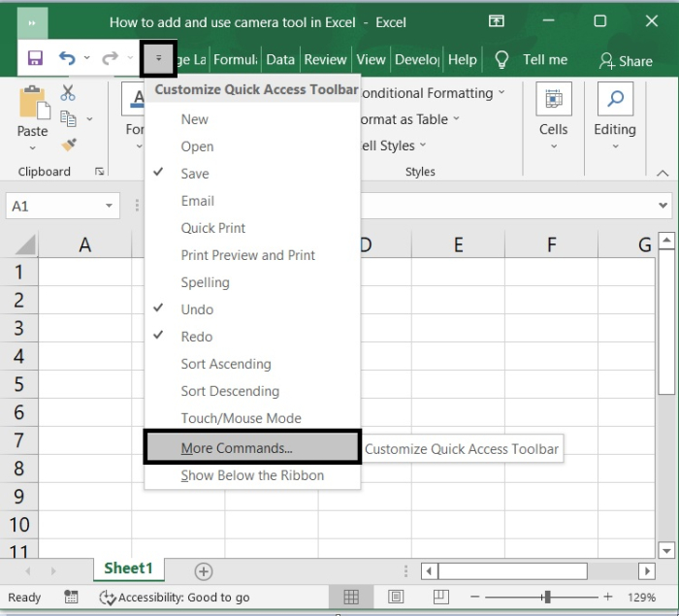
Task: Add a new sheet with plus icon
Action: coord(204,571)
